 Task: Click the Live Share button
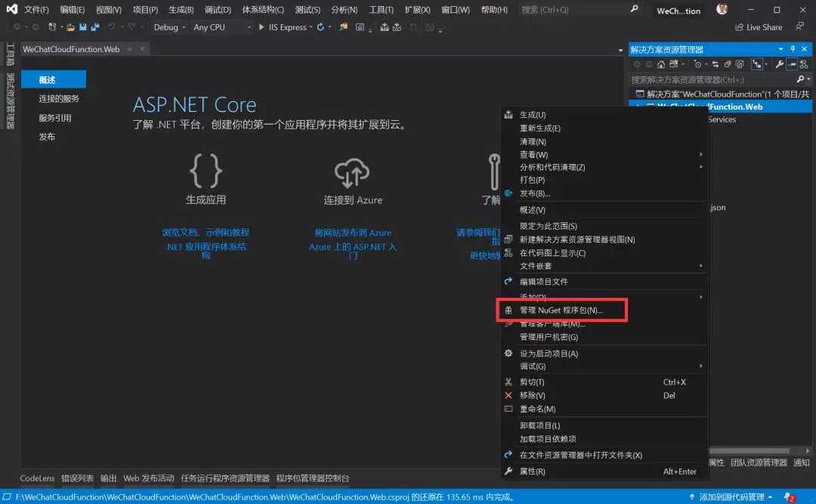(759, 27)
